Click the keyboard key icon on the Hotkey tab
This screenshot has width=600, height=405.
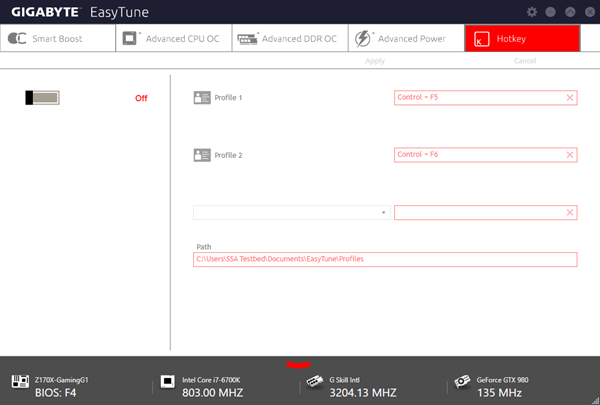pyautogui.click(x=481, y=39)
